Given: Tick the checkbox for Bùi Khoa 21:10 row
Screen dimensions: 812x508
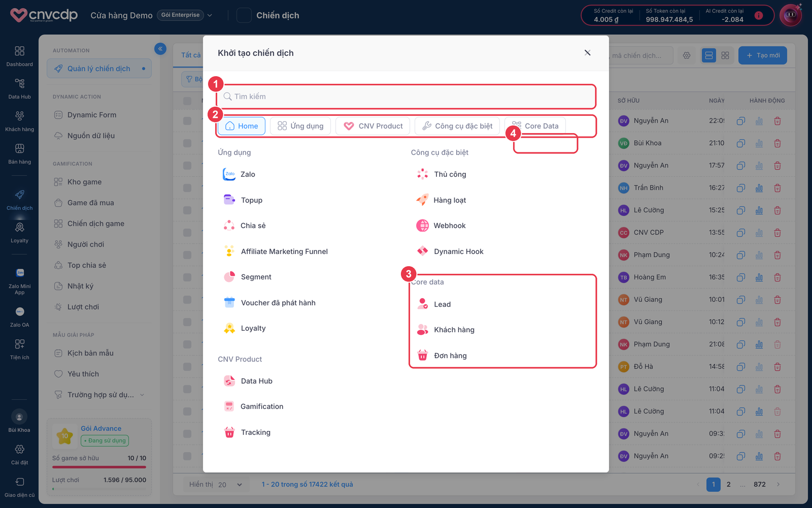Looking at the screenshot, I should click(187, 143).
